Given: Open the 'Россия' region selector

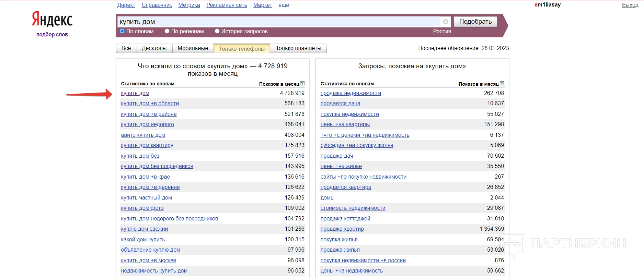Looking at the screenshot, I should 442,31.
